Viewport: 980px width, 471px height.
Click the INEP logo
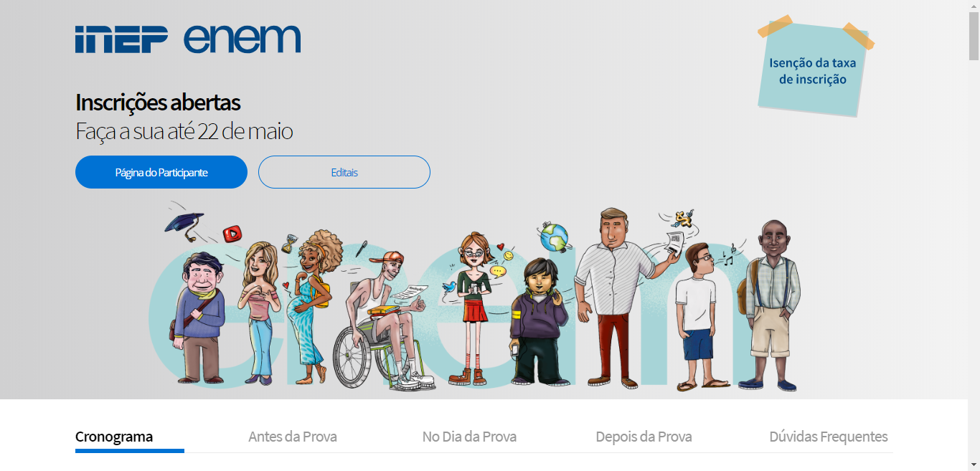[121, 39]
